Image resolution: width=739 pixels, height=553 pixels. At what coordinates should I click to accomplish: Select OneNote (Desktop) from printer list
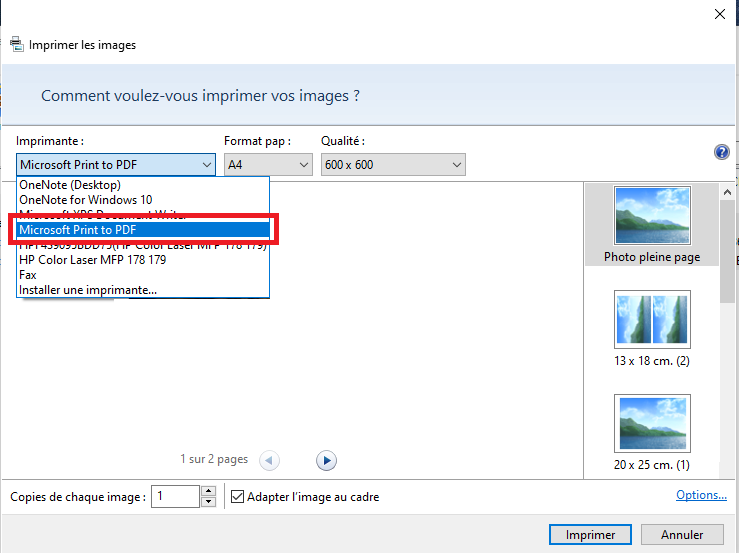pos(70,185)
